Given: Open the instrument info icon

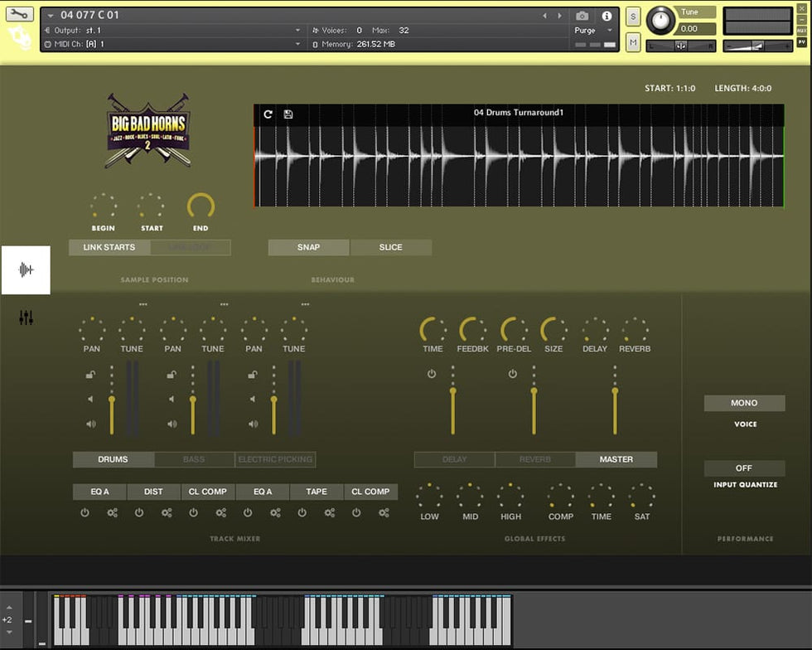Looking at the screenshot, I should (607, 16).
